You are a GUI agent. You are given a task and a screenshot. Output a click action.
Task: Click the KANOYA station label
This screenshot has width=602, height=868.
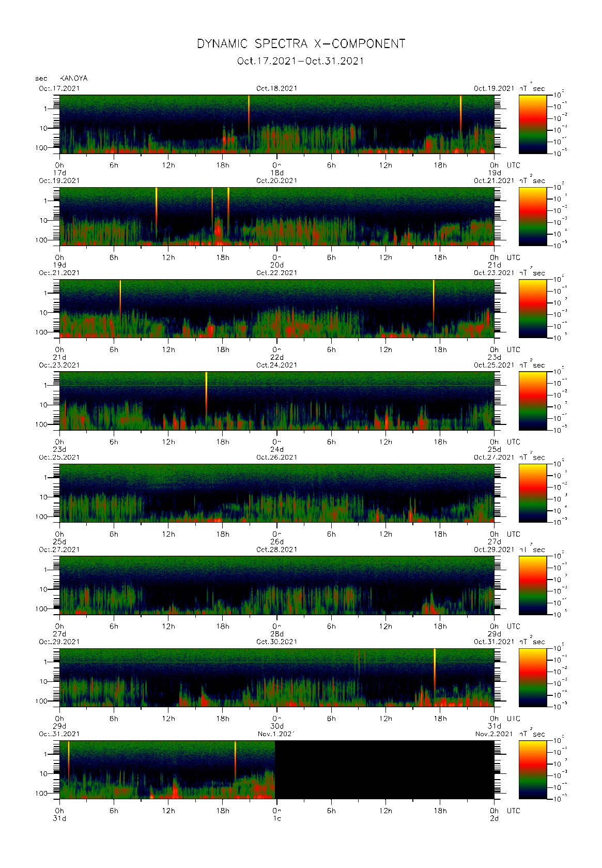click(x=73, y=79)
